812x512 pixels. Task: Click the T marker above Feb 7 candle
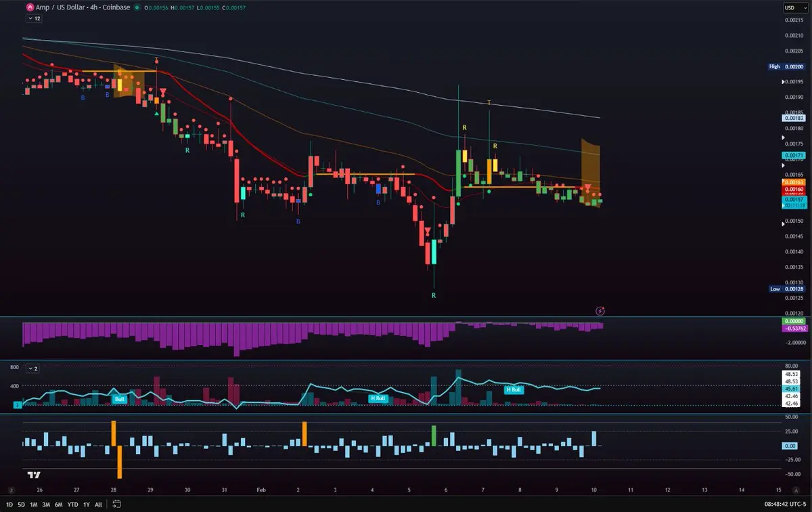pos(489,102)
